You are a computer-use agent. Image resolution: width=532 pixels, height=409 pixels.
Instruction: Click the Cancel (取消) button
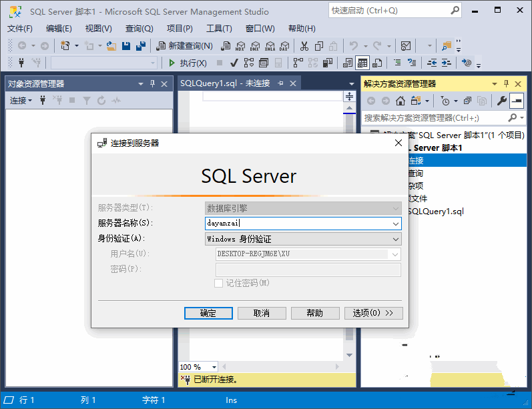tap(262, 313)
